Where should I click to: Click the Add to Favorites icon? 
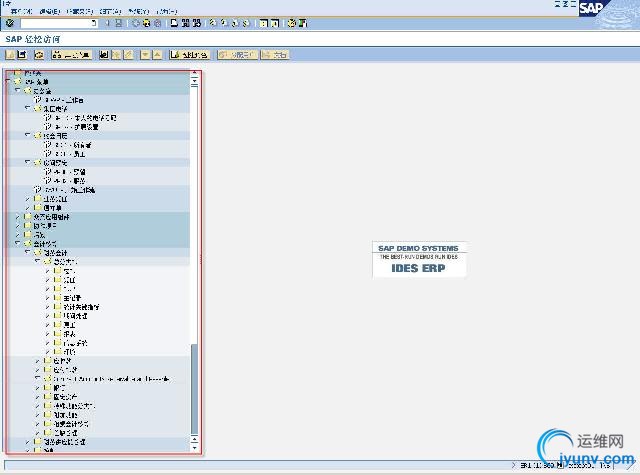click(104, 54)
